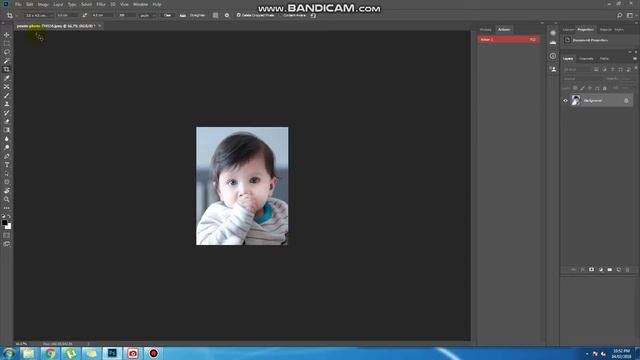Open the layer blend mode dropdown
This screenshot has height=360, width=640.
[x=582, y=79]
